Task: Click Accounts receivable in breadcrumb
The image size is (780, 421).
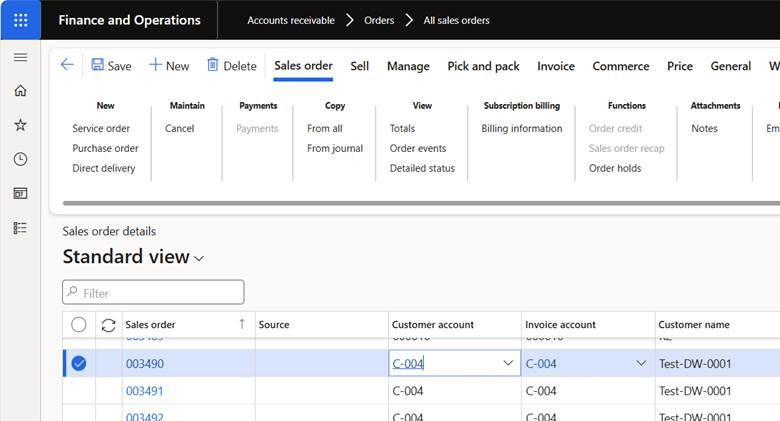Action: click(291, 20)
